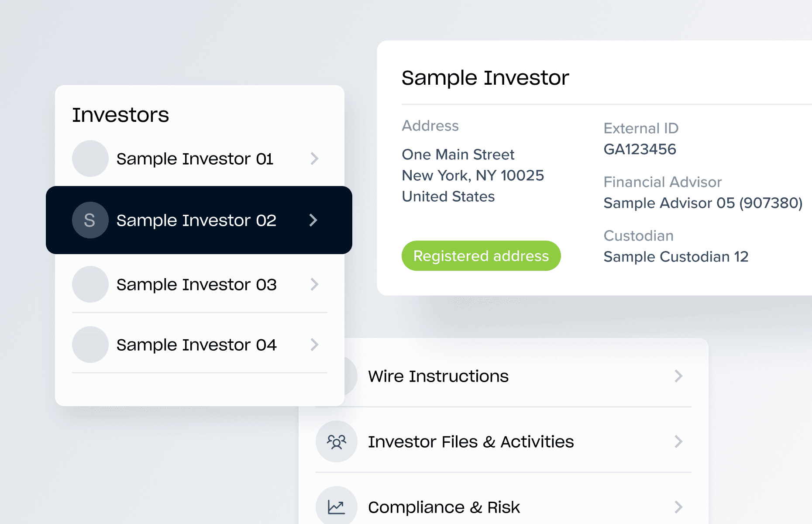Click the blank avatar of Sample Investor 03
This screenshot has width=812, height=524.
point(90,284)
